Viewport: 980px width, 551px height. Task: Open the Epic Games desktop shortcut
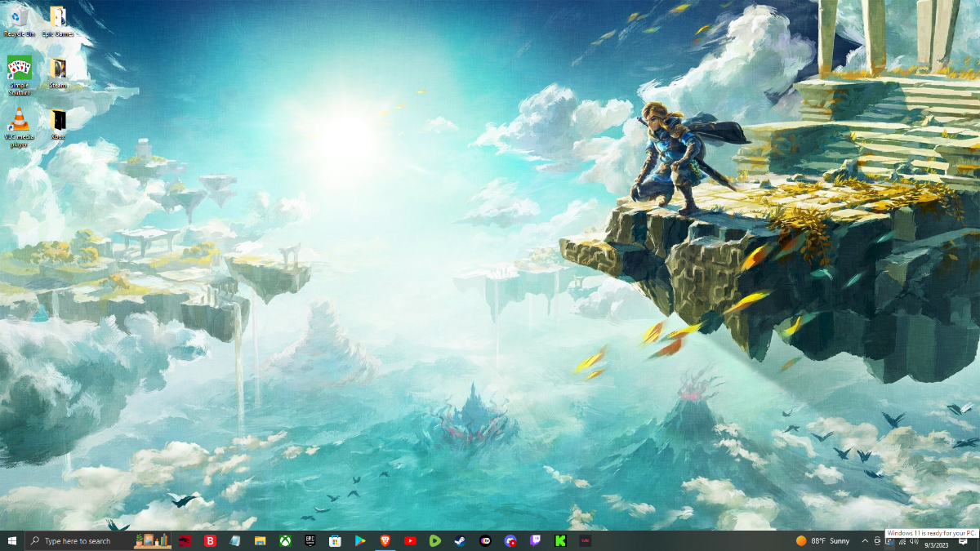(58, 21)
